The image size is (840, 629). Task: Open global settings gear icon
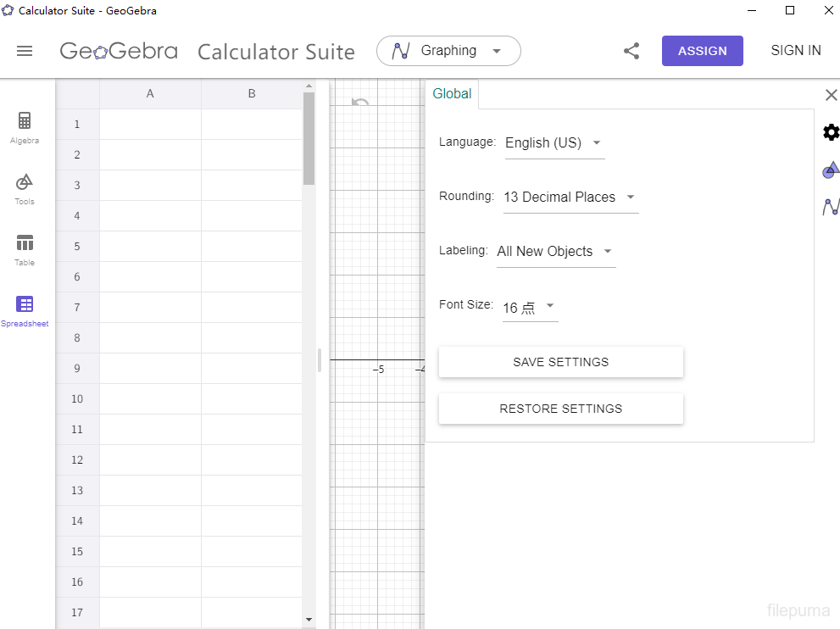(x=831, y=132)
